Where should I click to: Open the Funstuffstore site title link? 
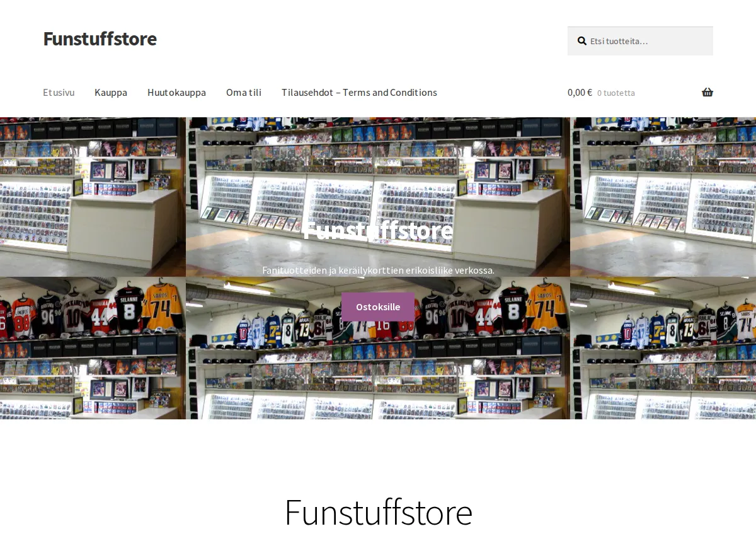100,38
